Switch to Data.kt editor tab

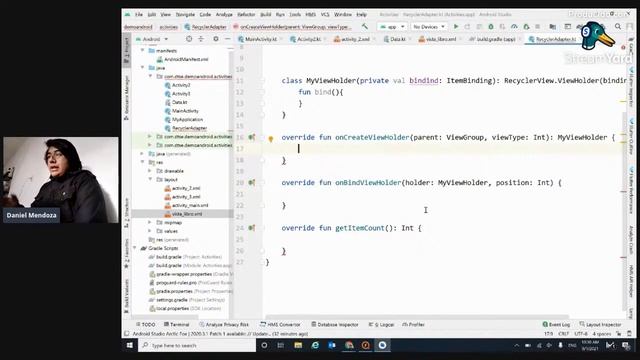(397, 39)
